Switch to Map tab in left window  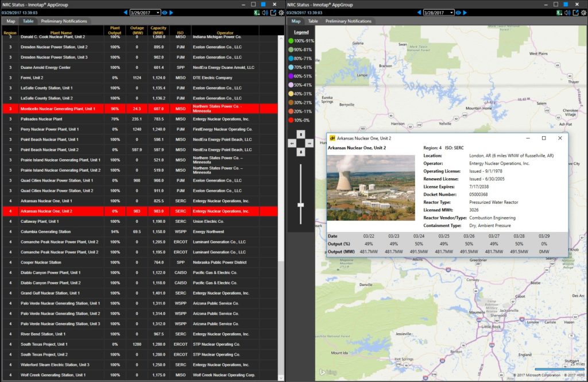coord(11,21)
